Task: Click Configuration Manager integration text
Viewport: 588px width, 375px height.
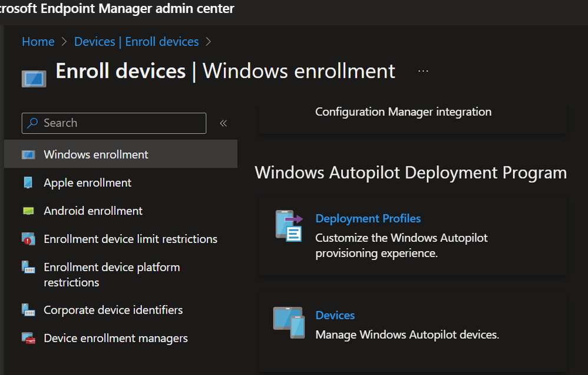Action: [x=403, y=112]
